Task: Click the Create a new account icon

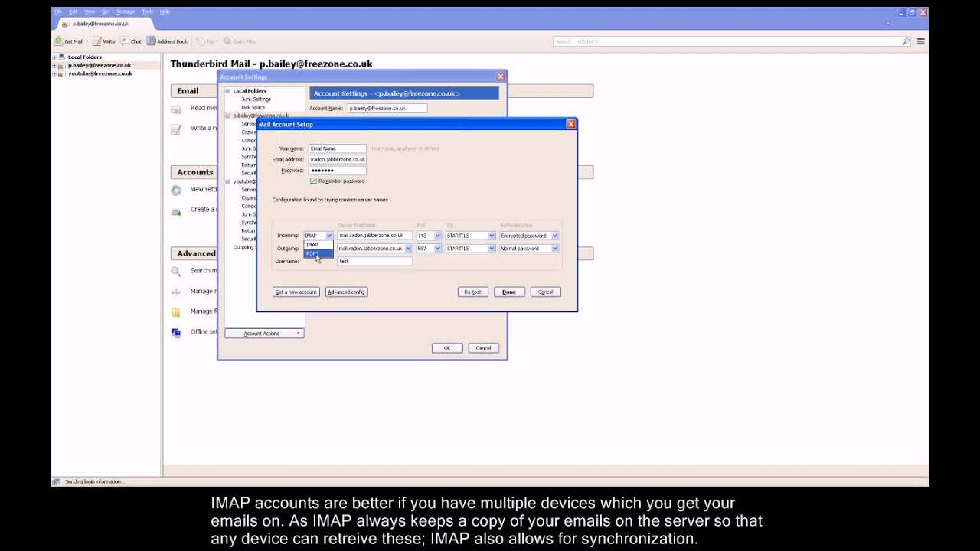Action: coord(176,210)
